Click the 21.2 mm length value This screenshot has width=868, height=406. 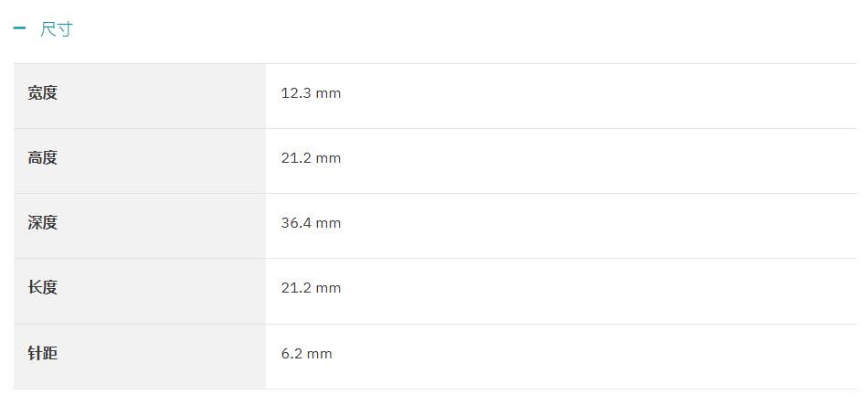tap(311, 288)
